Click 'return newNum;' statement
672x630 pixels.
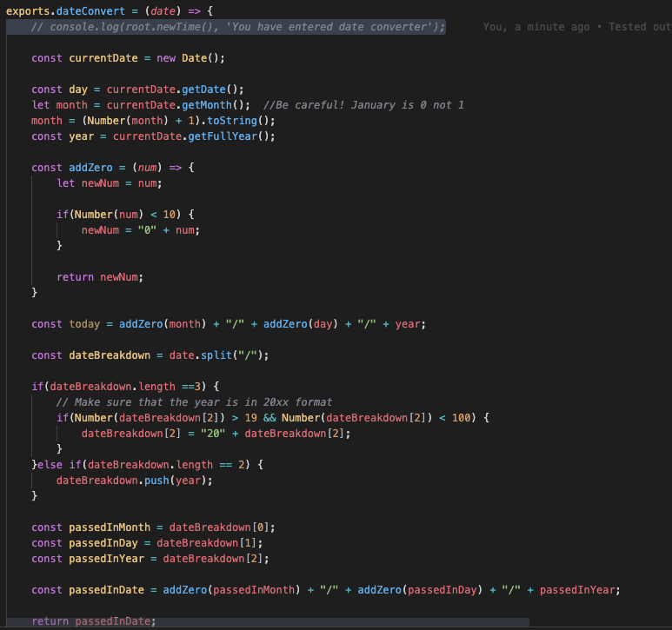[x=100, y=277]
